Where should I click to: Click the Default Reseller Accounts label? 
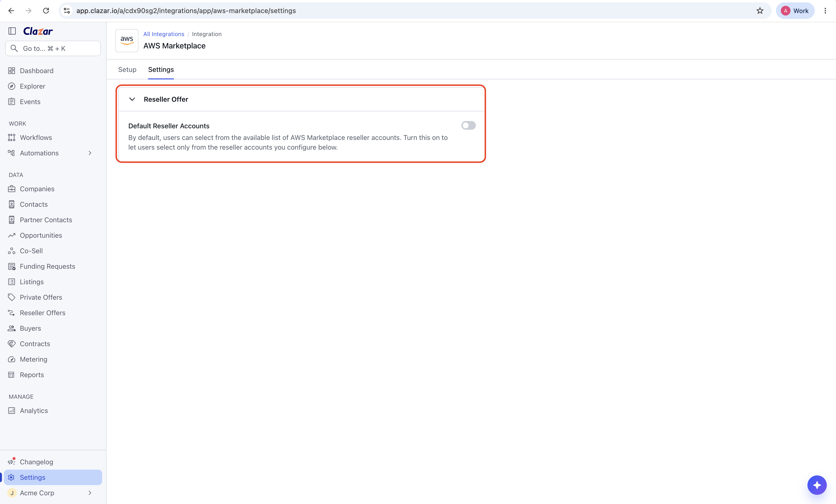[169, 126]
